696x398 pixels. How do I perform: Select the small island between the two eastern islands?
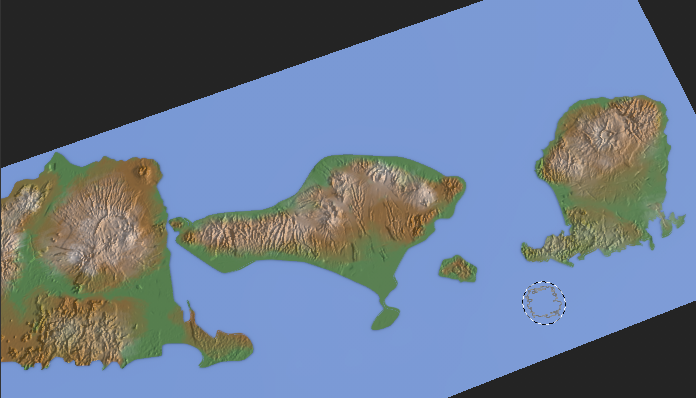(x=458, y=268)
